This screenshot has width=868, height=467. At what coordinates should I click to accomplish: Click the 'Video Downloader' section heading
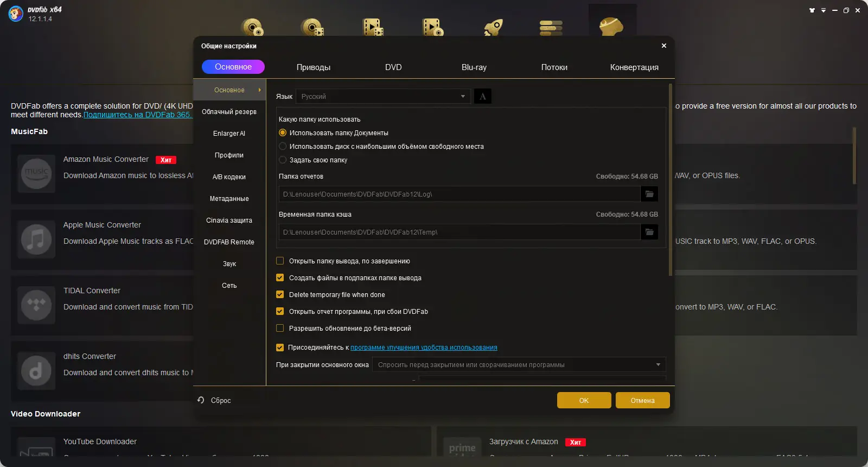[x=46, y=414]
